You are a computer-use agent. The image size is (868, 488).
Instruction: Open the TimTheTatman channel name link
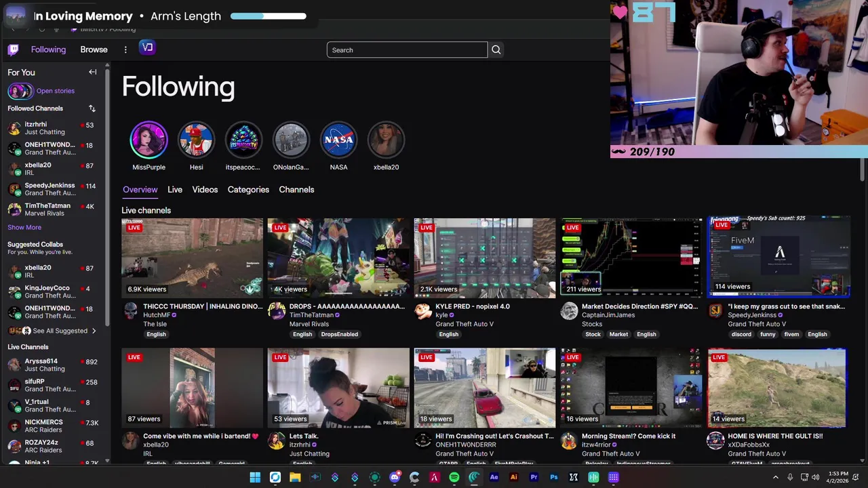(311, 315)
